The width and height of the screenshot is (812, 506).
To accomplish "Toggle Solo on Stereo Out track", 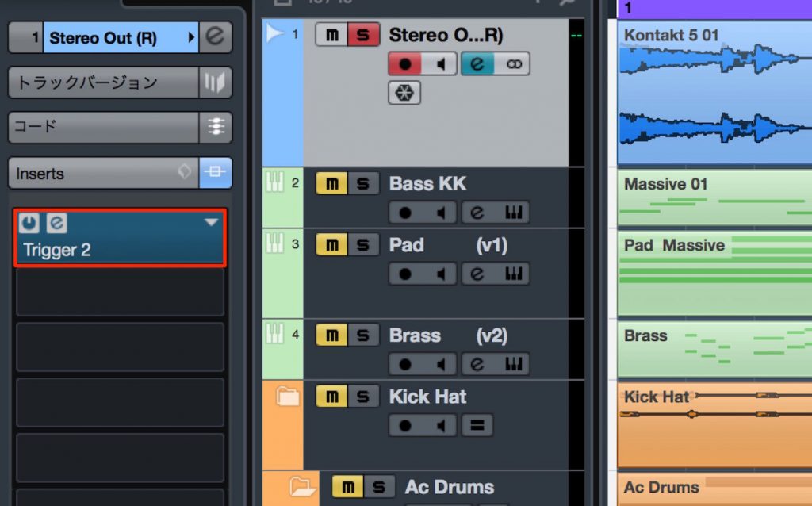I will coord(363,36).
